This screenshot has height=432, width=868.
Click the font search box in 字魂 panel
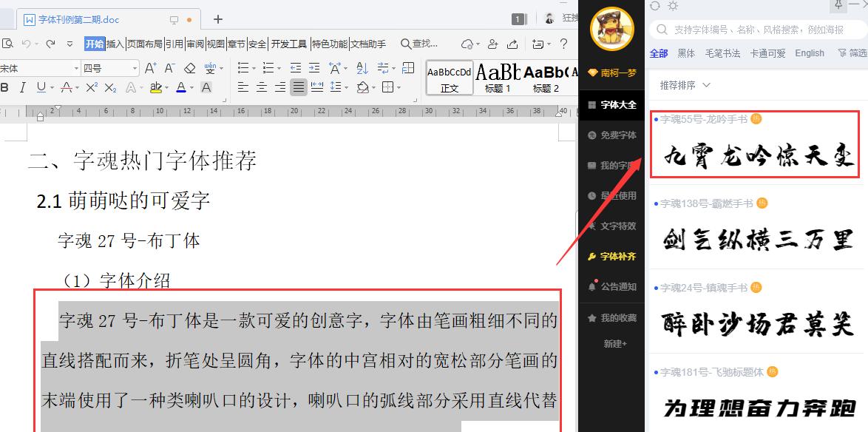[x=757, y=30]
